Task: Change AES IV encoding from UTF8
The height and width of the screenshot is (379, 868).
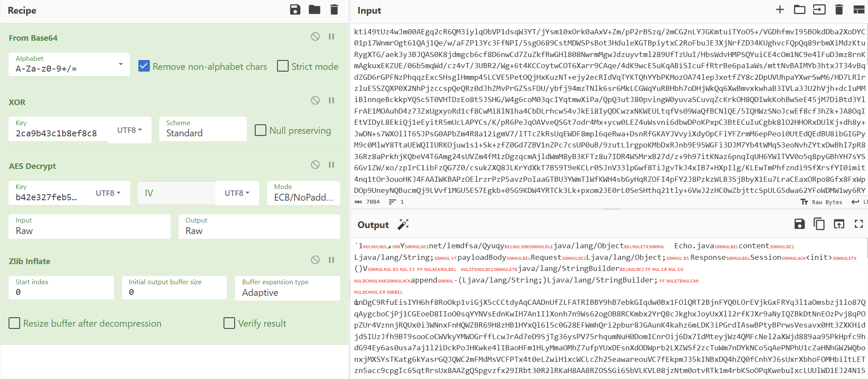Action: (237, 193)
